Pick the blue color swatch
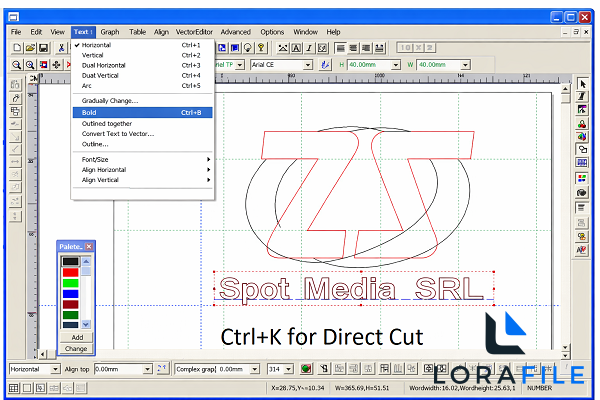The height and width of the screenshot is (400, 600). [x=70, y=294]
